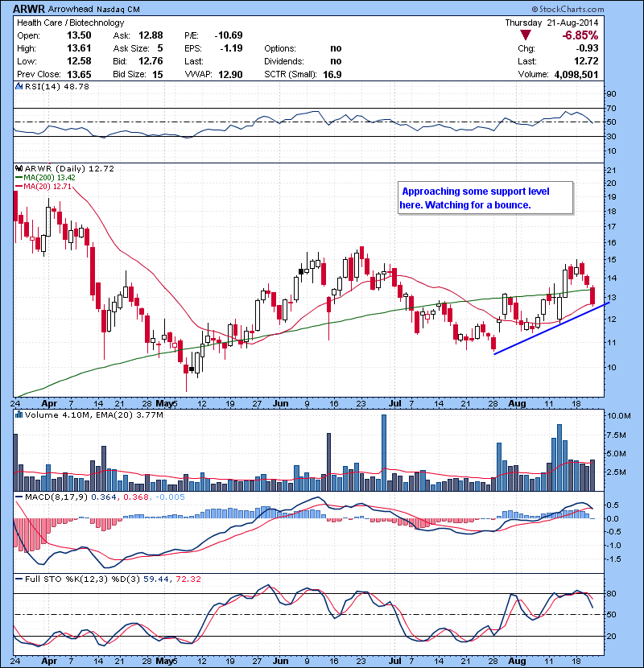This screenshot has width=644, height=668.
Task: Click the Last price 12.72 in header
Action: [x=586, y=61]
